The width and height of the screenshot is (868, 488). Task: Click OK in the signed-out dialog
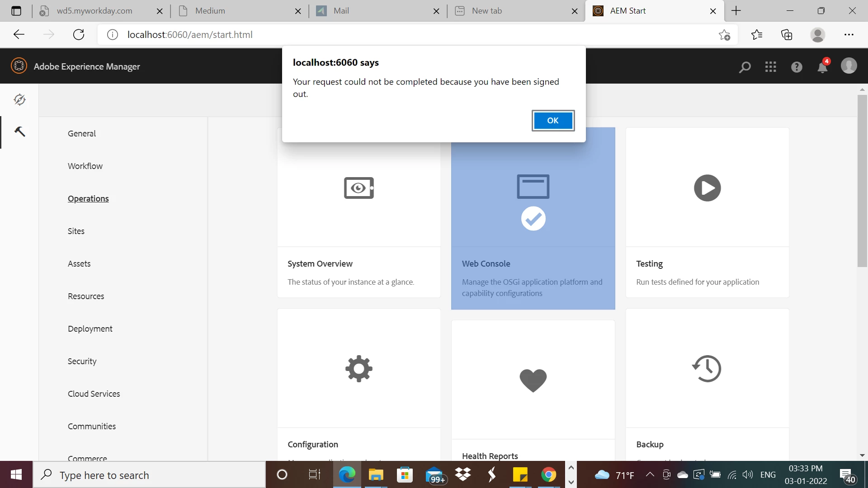click(x=553, y=121)
